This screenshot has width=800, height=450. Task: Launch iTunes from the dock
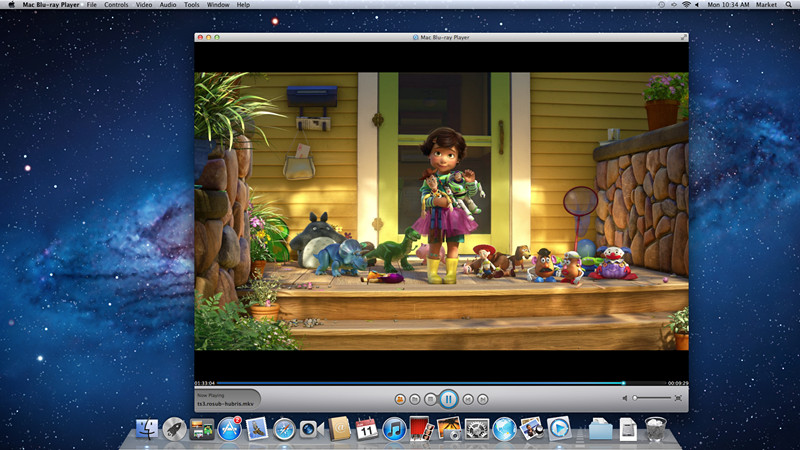coord(393,429)
